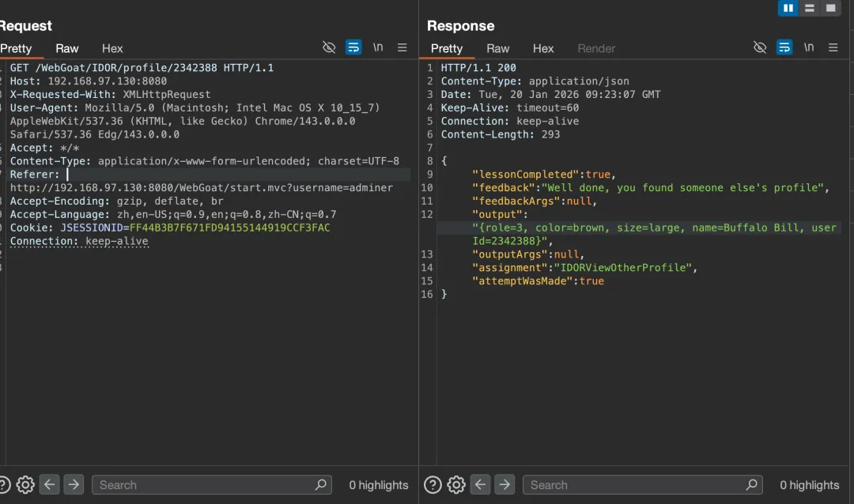Toggle \n newline display in Response panel
The width and height of the screenshot is (854, 504).
(809, 47)
